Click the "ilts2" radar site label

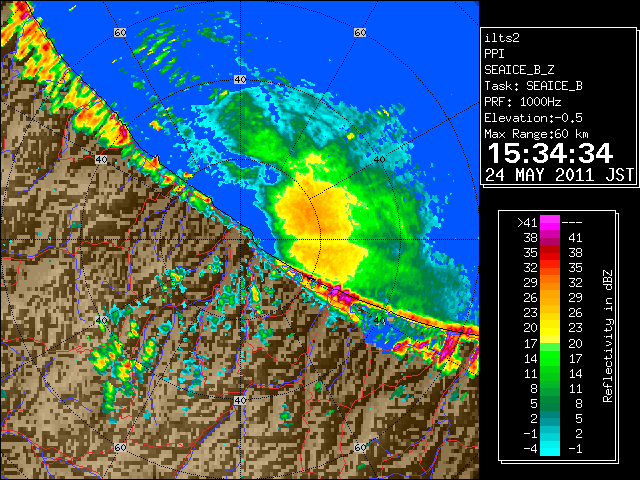tap(502, 38)
